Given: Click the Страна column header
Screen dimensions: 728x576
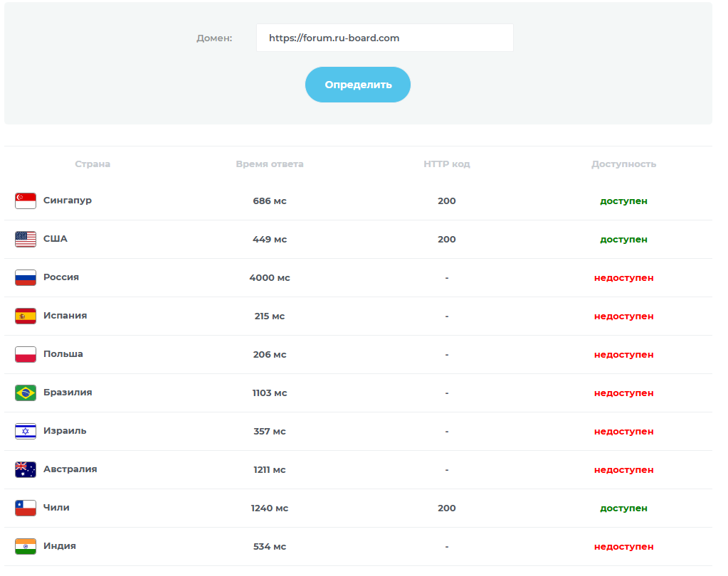Looking at the screenshot, I should tap(93, 164).
